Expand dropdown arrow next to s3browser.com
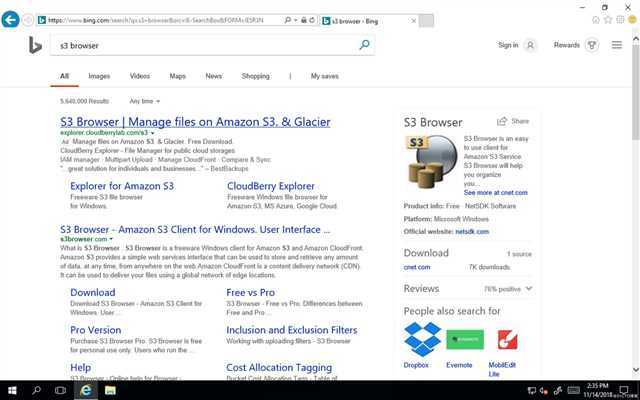 111,239
